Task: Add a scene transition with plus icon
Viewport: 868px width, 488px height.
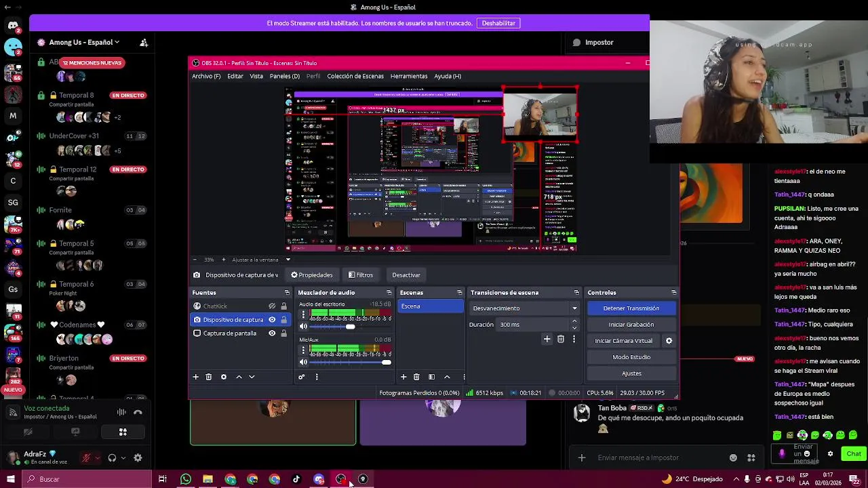Action: coord(547,339)
